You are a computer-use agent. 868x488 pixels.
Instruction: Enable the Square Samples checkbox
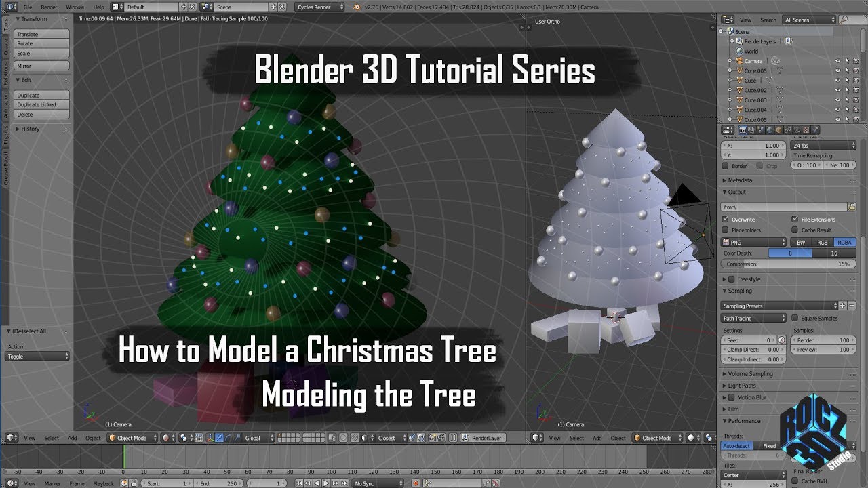click(795, 318)
